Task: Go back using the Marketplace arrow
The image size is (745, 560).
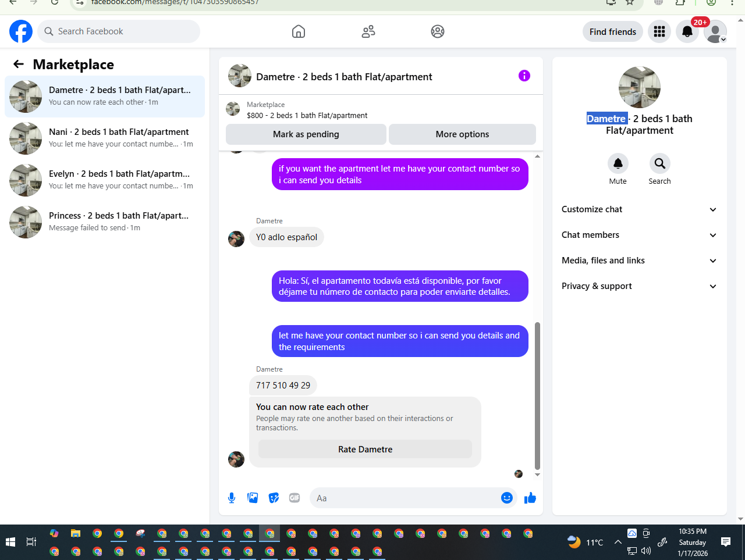Action: tap(19, 65)
